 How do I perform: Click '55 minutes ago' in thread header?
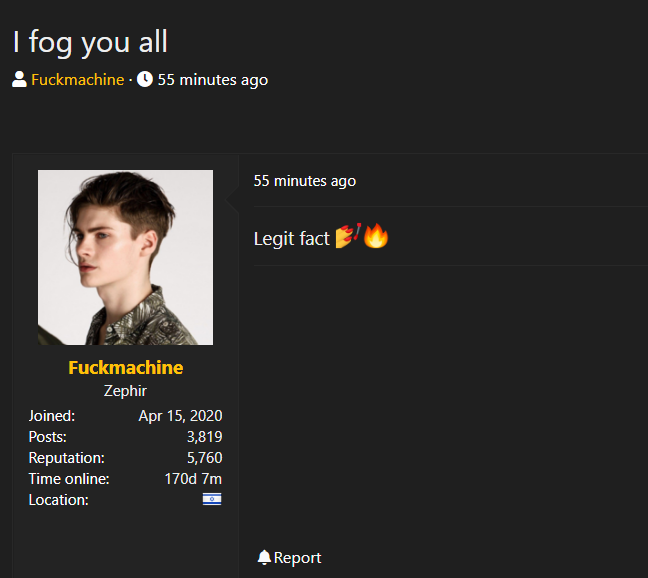(213, 80)
